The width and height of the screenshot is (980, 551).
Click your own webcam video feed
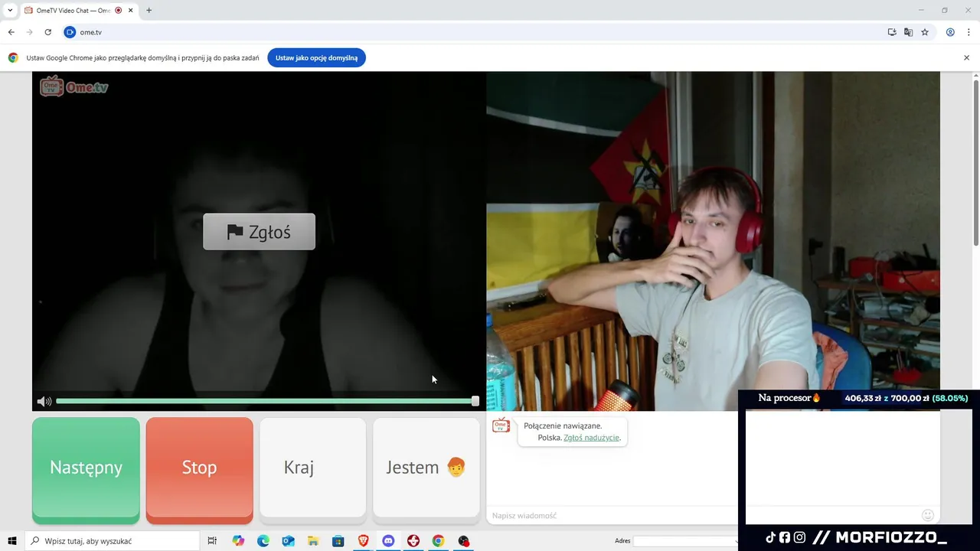pos(713,241)
